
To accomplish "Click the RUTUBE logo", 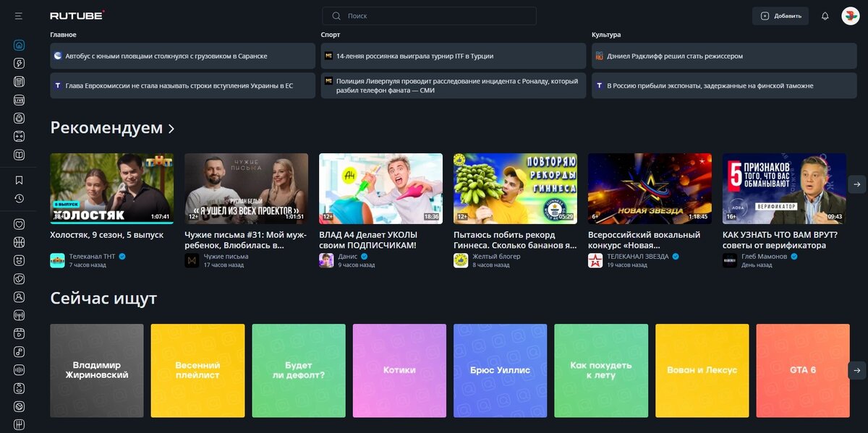I will click(77, 15).
